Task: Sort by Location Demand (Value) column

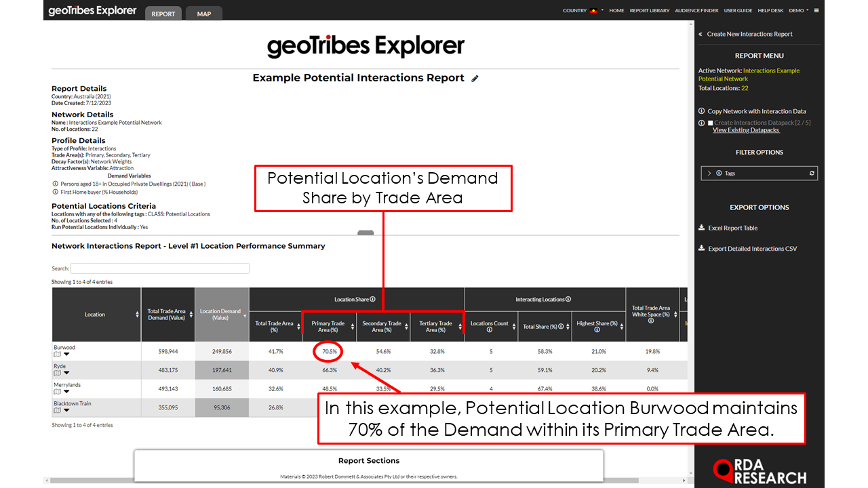Action: coord(222,314)
